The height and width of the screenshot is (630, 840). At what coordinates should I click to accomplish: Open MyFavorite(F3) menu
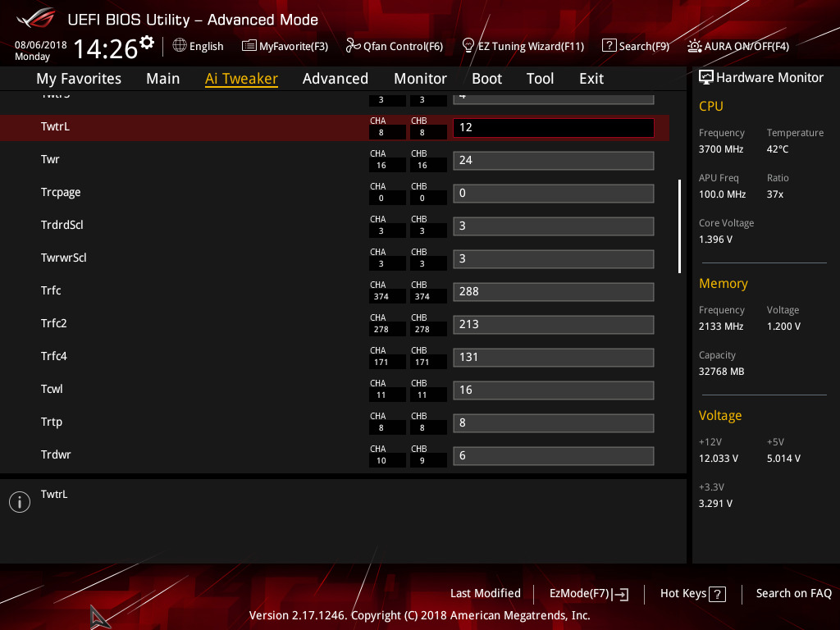[285, 46]
